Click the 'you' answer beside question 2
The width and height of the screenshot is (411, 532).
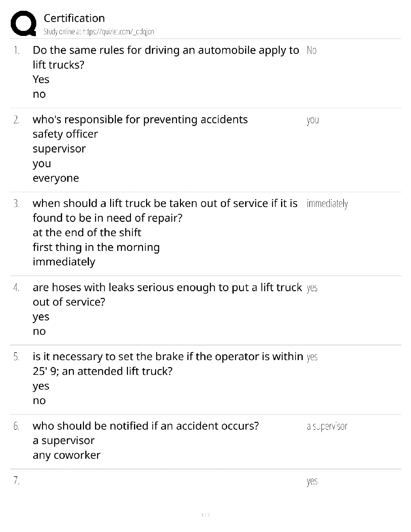pyautogui.click(x=313, y=120)
